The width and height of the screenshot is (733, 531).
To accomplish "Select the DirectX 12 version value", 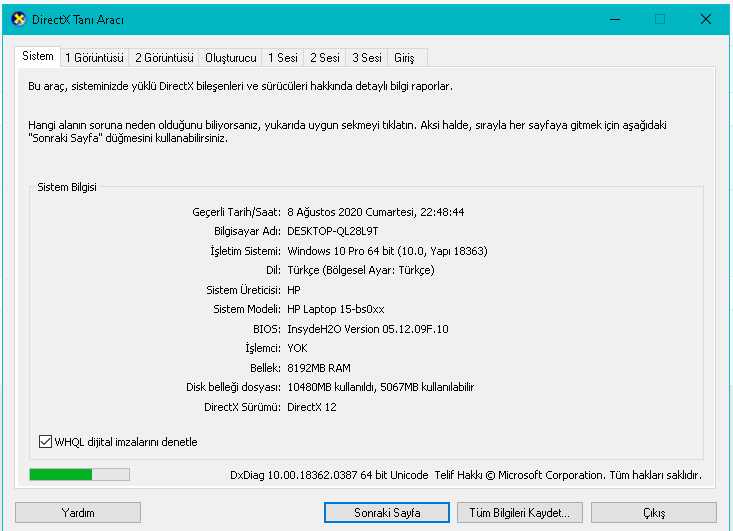I will click(x=312, y=407).
